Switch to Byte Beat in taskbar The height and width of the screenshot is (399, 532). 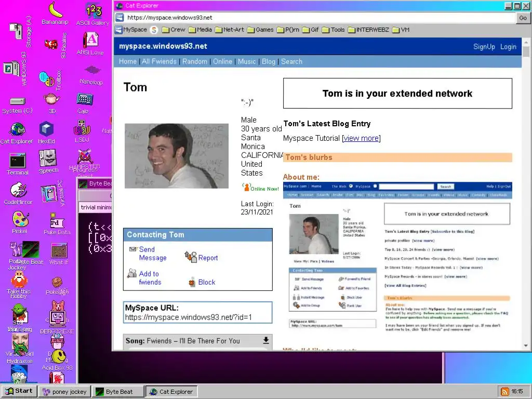click(118, 392)
